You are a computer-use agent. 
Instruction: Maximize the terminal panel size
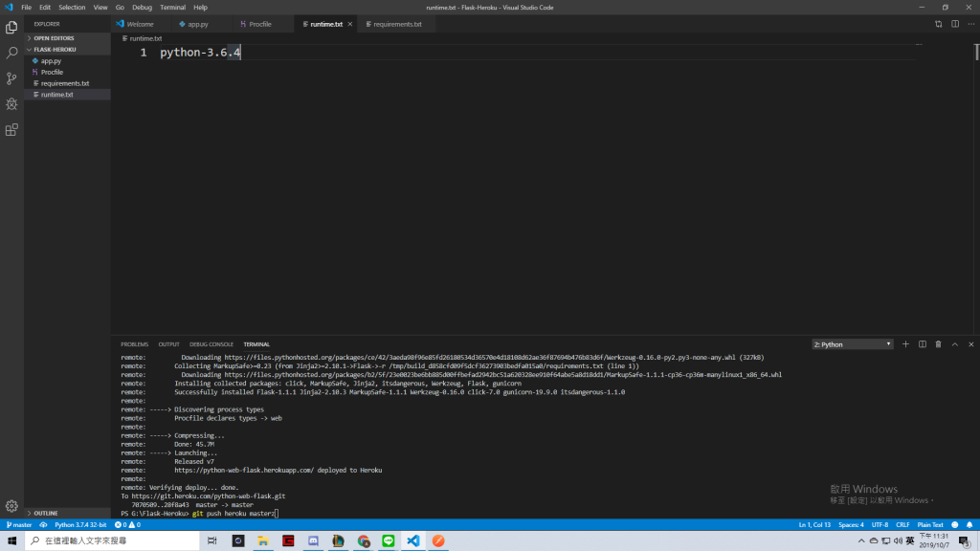tap(954, 344)
